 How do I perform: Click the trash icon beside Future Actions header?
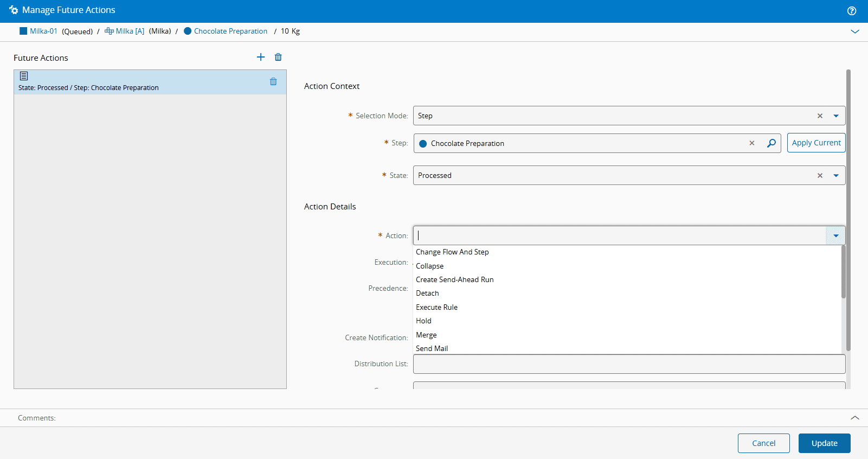pyautogui.click(x=278, y=58)
